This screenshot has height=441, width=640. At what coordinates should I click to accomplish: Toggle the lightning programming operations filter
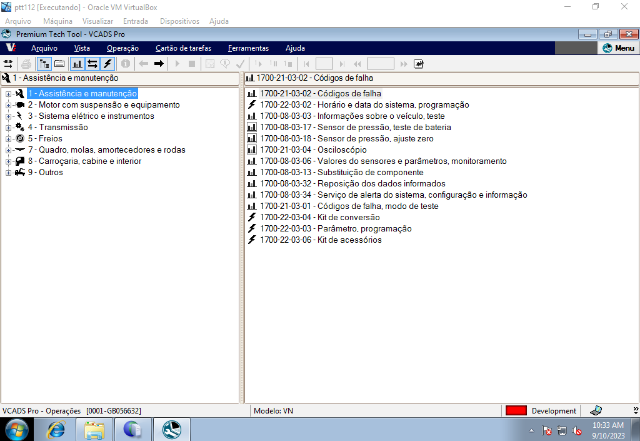click(x=108, y=64)
